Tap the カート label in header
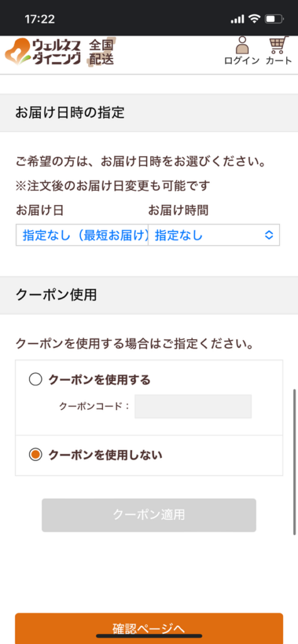This screenshot has width=298, height=644. coord(279,61)
